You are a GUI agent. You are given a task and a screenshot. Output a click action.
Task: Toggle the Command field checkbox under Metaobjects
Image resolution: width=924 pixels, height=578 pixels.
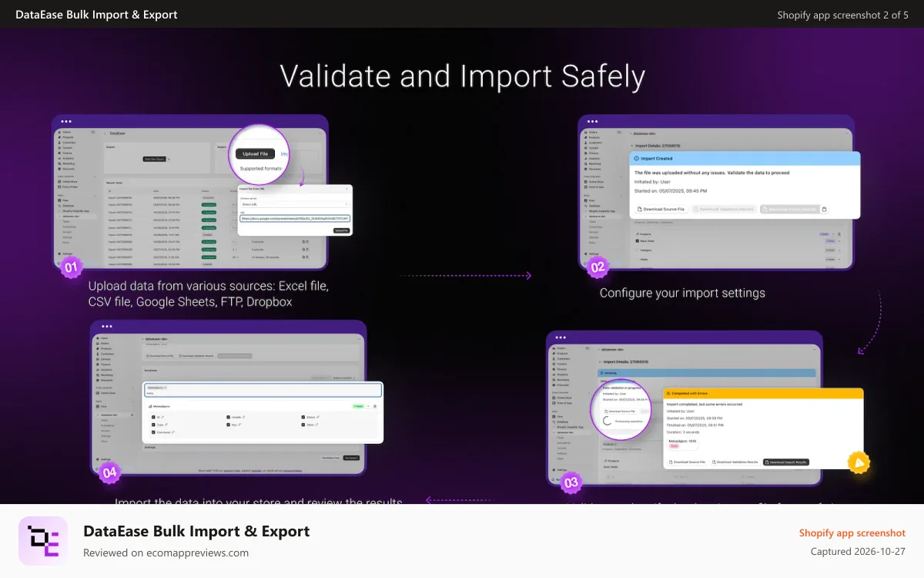153,432
